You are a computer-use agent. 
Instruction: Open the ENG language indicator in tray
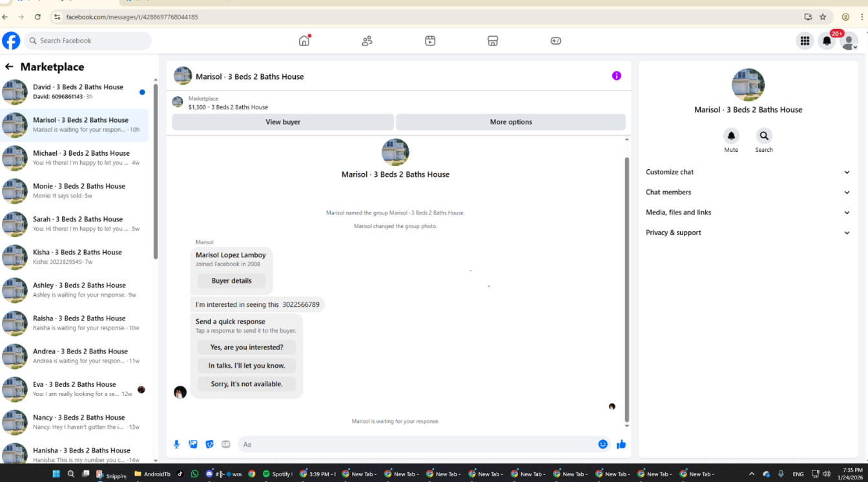click(798, 474)
